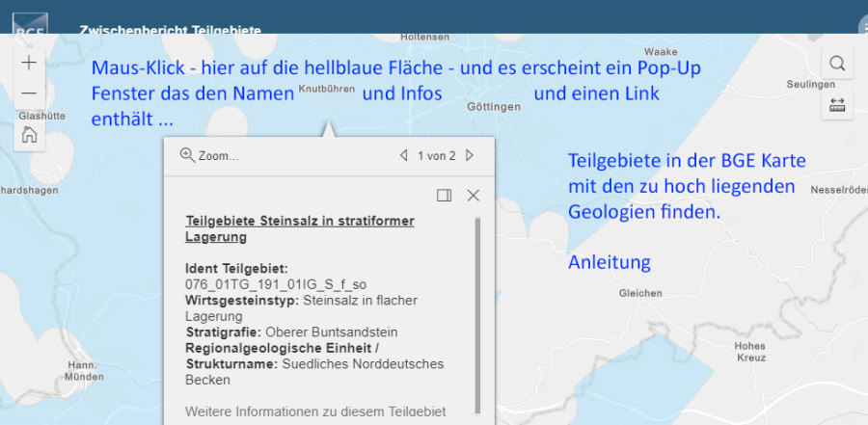Zoom out of the map with minus button
Screen dimensions: 868x425
point(29,93)
